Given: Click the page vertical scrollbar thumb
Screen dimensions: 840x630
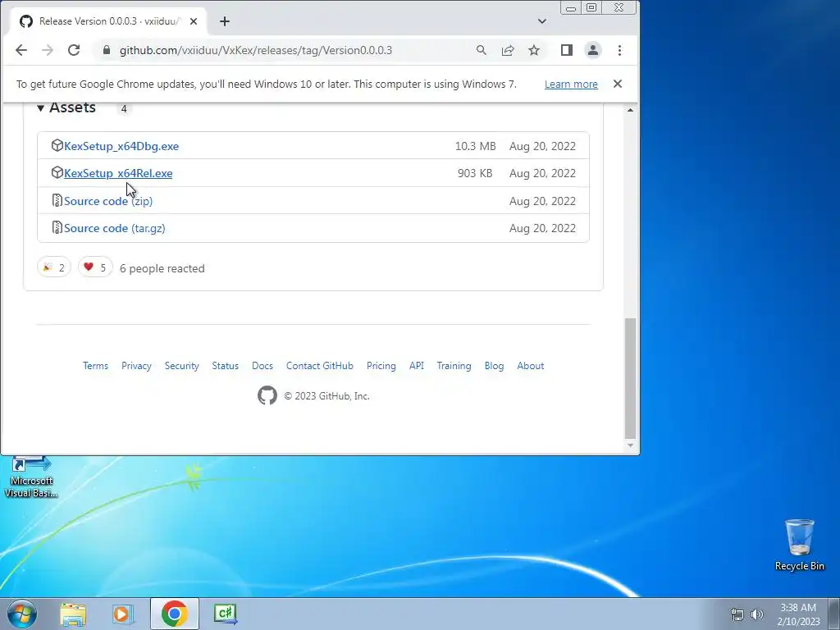Looking at the screenshot, I should coord(631,378).
